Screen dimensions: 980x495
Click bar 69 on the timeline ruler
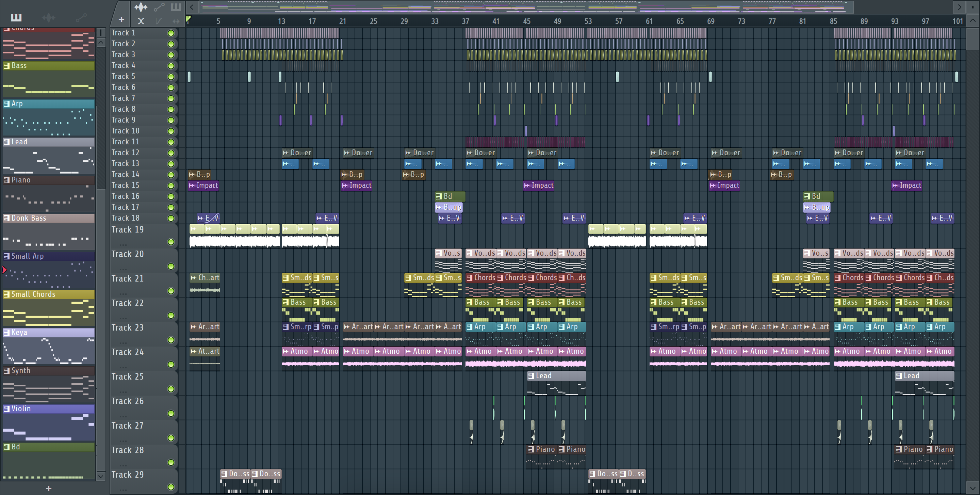tap(710, 21)
